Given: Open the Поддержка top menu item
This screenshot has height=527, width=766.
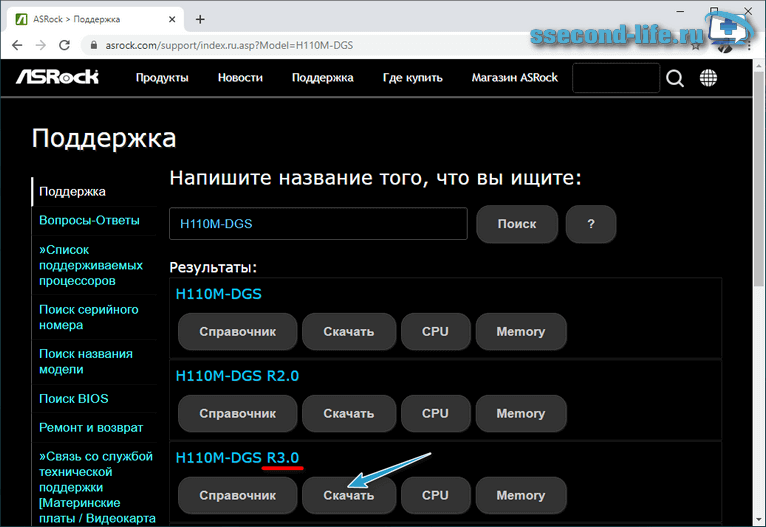Looking at the screenshot, I should click(x=322, y=78).
